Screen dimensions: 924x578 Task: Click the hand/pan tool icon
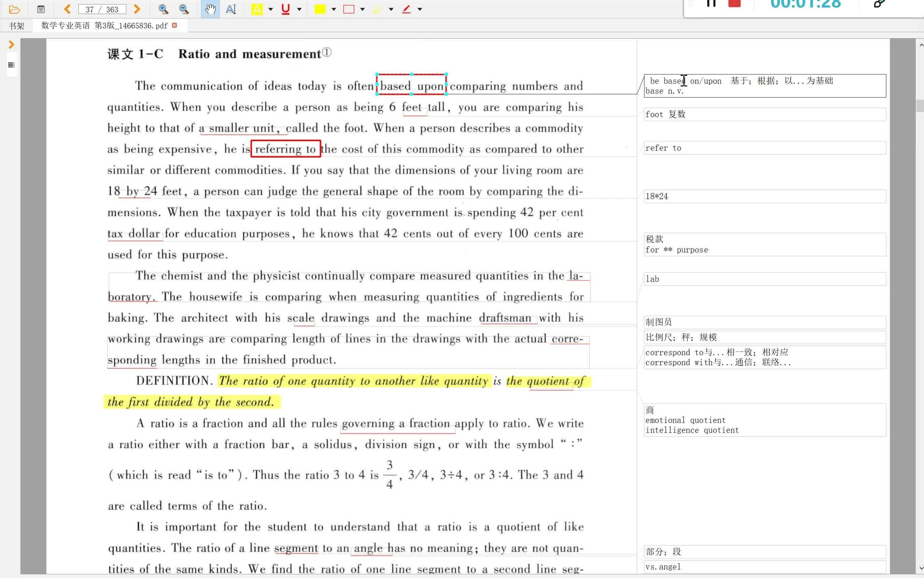pyautogui.click(x=210, y=9)
